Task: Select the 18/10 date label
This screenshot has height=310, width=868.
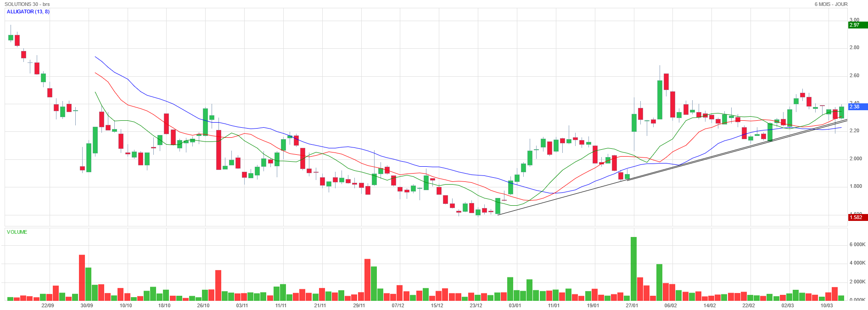Action: [x=164, y=305]
